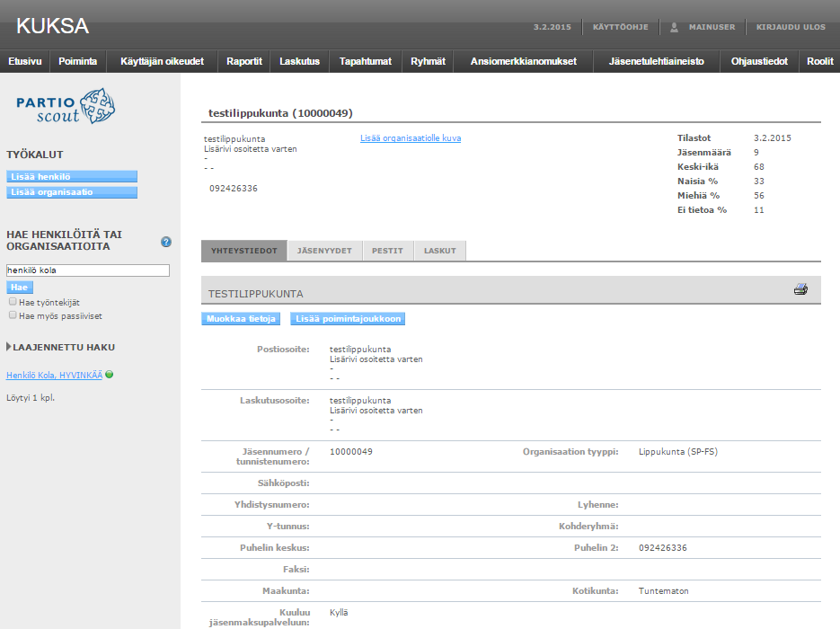Open the Tapahtumat menu

click(x=366, y=61)
